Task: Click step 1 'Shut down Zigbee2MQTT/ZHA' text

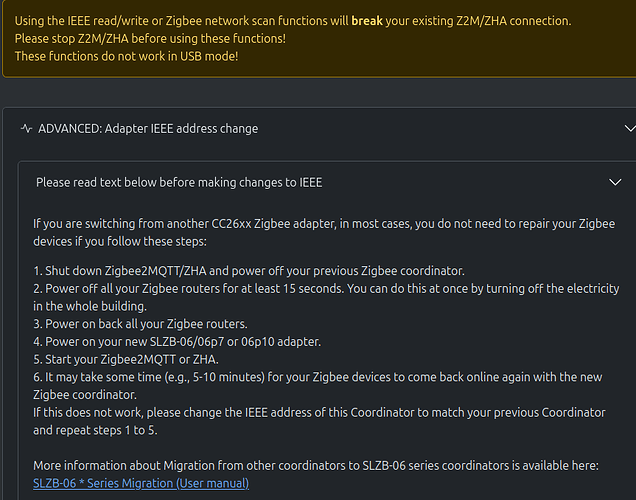Action: point(249,271)
